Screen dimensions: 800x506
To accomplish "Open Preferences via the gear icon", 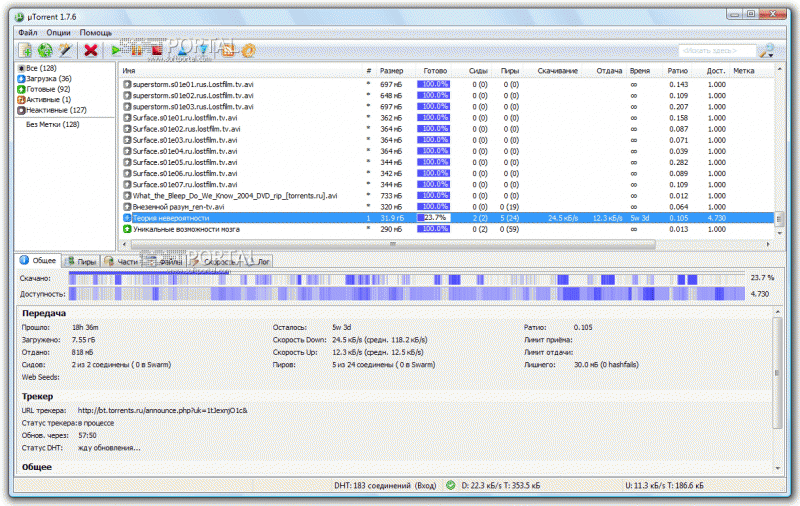I will coord(248,50).
